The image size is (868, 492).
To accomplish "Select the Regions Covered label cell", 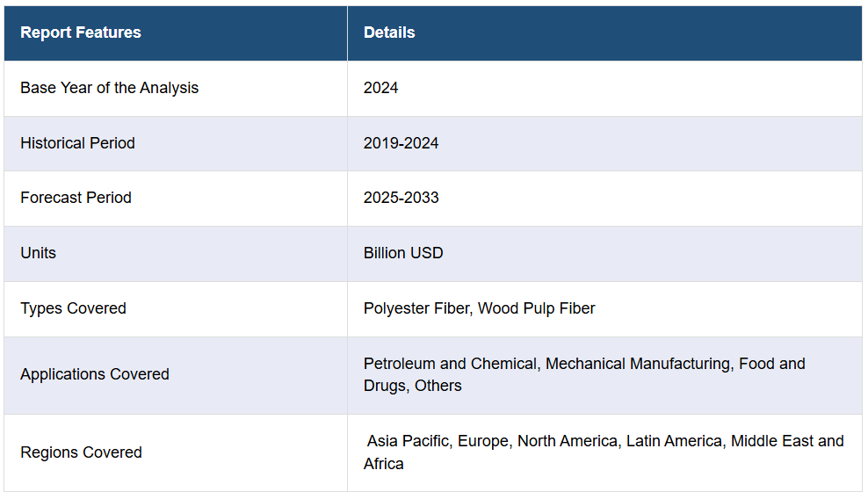I will pyautogui.click(x=81, y=452).
